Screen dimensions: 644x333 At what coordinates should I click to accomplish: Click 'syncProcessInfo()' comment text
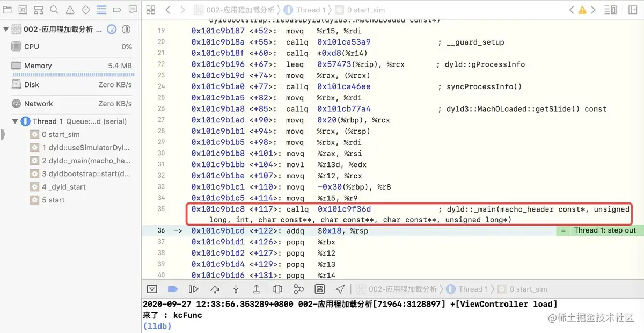484,86
